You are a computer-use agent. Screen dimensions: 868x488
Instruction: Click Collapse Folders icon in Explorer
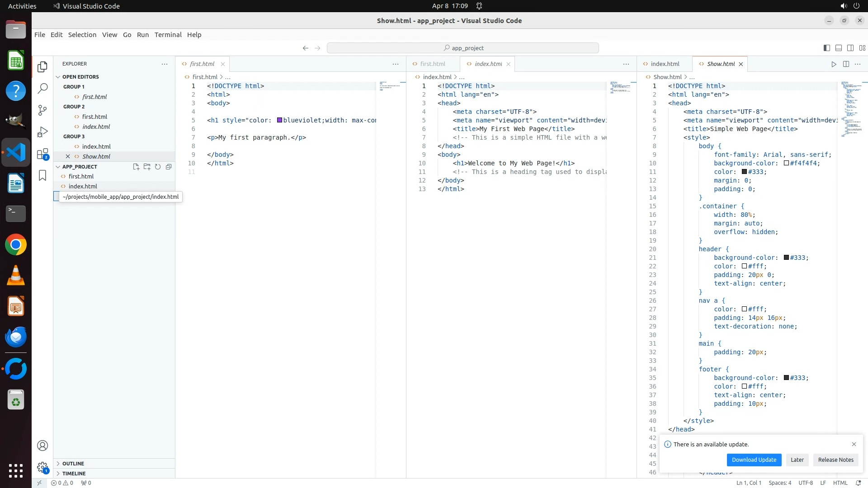pyautogui.click(x=169, y=167)
